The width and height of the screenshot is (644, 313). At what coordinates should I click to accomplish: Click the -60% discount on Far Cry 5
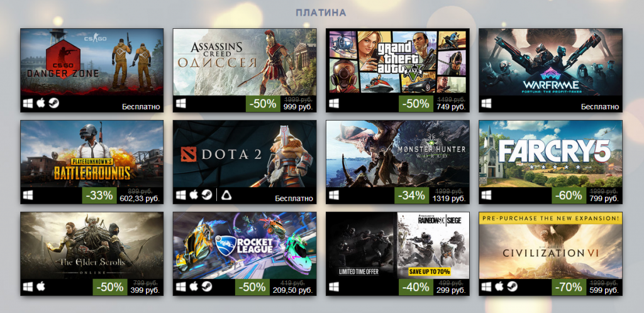tap(569, 195)
